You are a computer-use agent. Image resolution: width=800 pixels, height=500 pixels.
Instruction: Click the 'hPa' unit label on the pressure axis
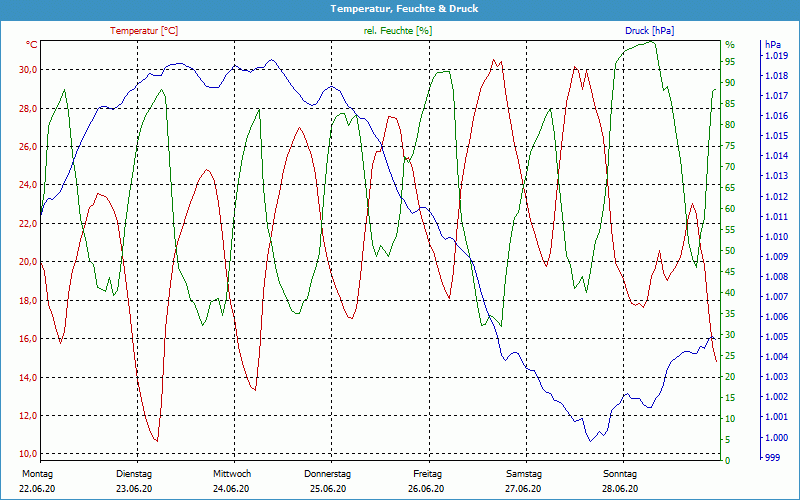[773, 44]
